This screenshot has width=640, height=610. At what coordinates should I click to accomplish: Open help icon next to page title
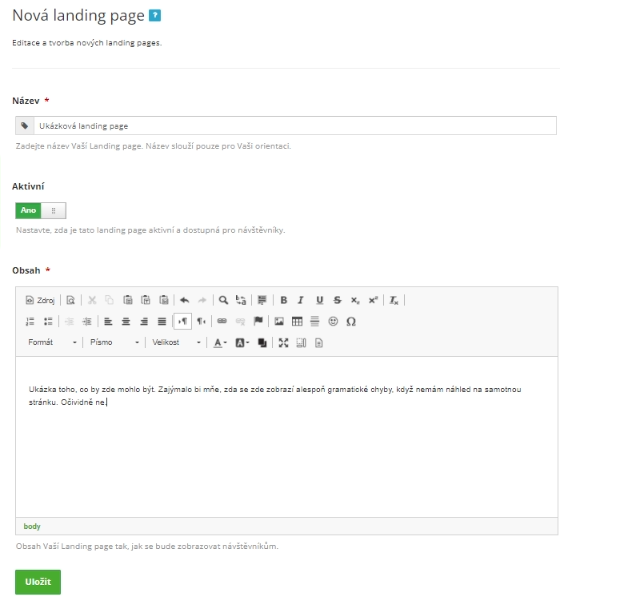pos(155,16)
